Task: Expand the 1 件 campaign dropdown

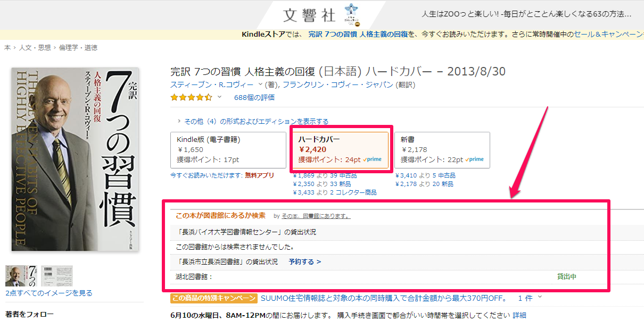Action: [530, 298]
